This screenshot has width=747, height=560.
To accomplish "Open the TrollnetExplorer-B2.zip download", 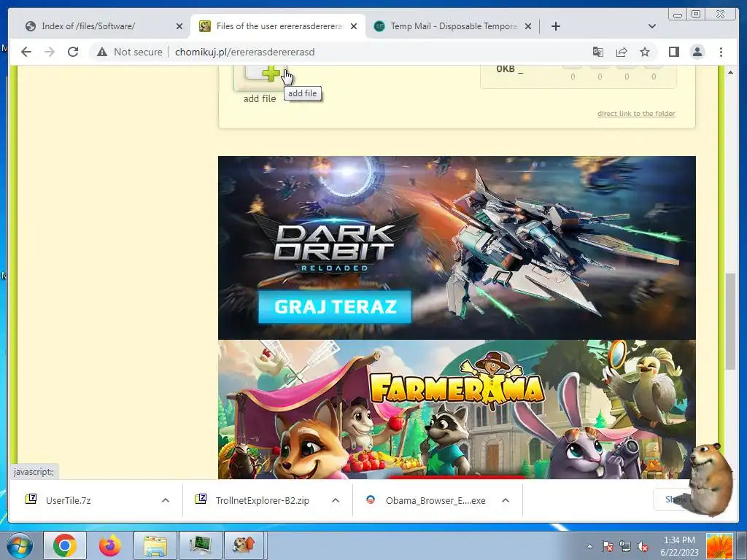I will click(262, 500).
